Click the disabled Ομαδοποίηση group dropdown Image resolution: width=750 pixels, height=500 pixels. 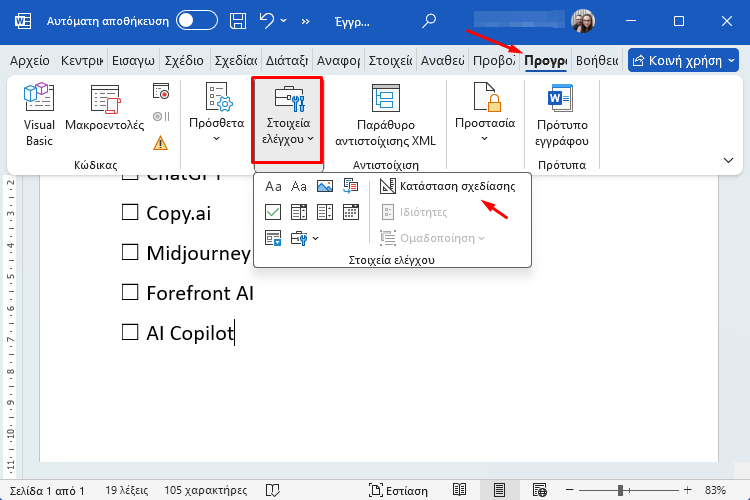(x=433, y=238)
